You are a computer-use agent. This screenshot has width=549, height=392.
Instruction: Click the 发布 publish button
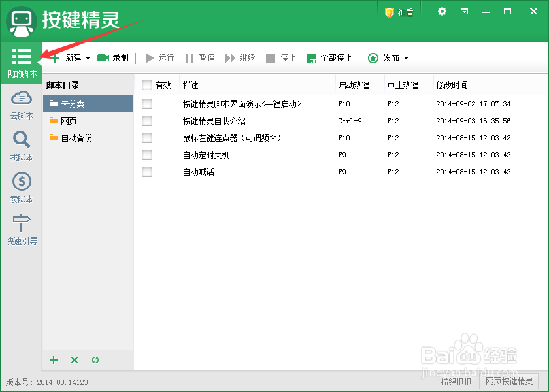coord(384,57)
